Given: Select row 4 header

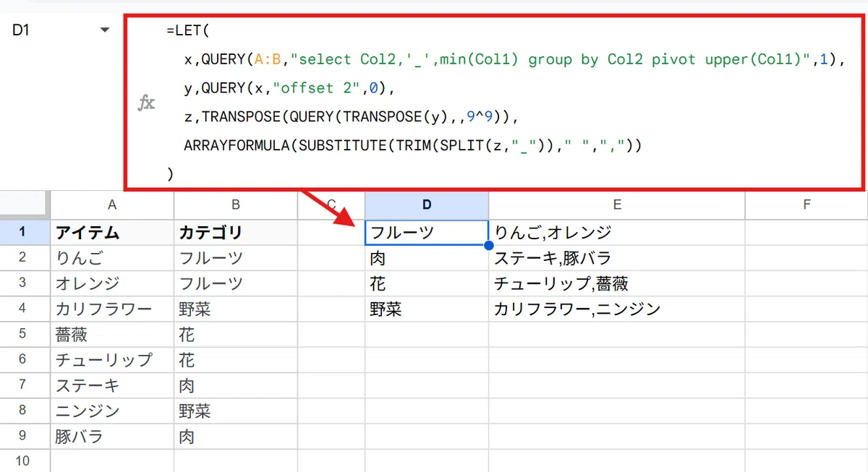Looking at the screenshot, I should pyautogui.click(x=25, y=309).
